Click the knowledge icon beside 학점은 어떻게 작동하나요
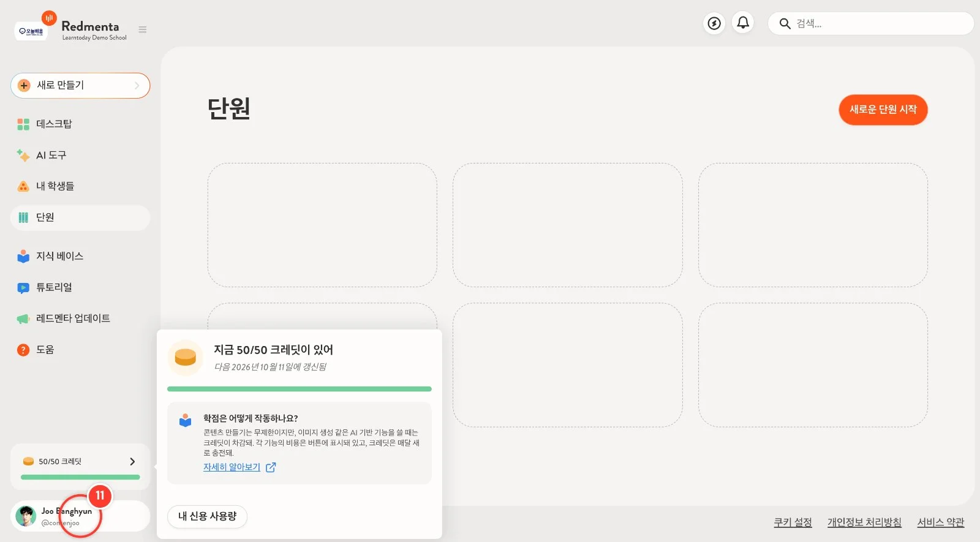The width and height of the screenshot is (980, 542). click(x=185, y=421)
